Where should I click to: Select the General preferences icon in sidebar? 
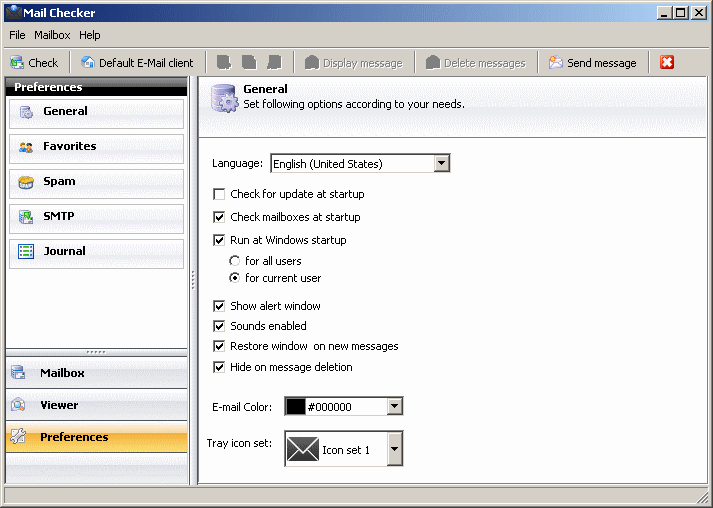pos(26,112)
